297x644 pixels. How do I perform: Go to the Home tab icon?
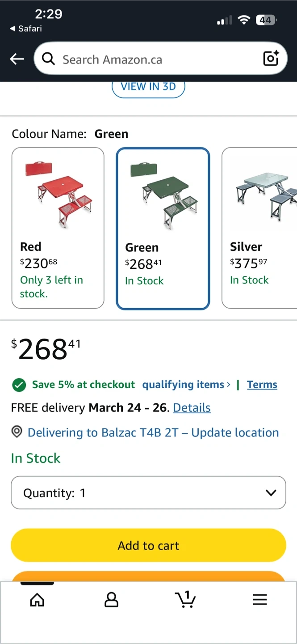click(x=37, y=600)
